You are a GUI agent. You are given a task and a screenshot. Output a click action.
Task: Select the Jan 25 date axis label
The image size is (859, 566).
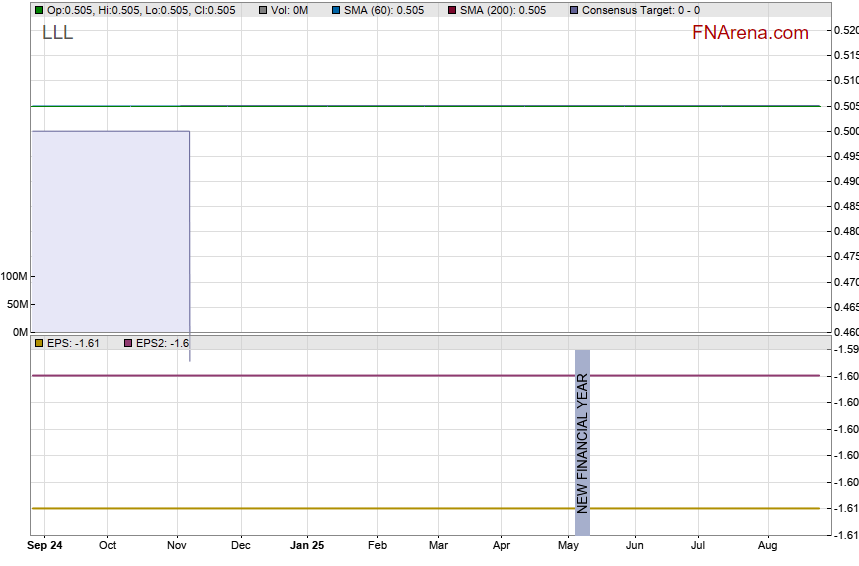[307, 546]
